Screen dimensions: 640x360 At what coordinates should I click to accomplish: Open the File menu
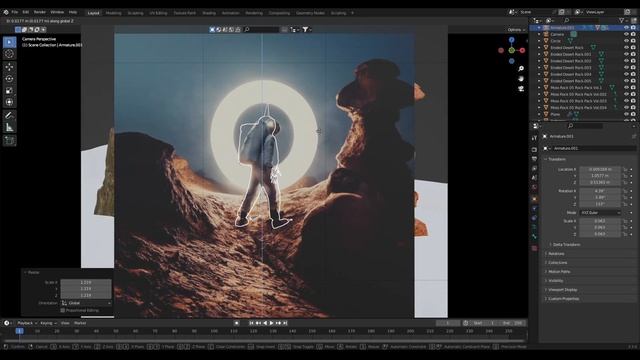point(15,12)
